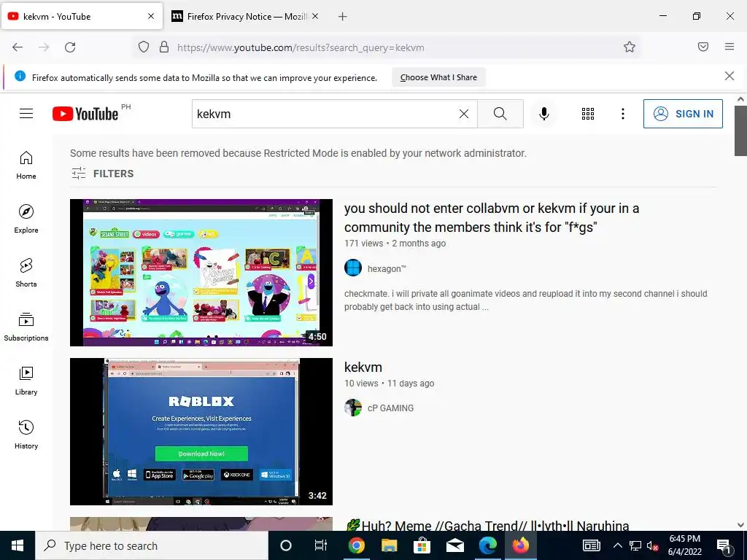Open Explore in sidebar
This screenshot has height=560, width=747.
click(26, 219)
